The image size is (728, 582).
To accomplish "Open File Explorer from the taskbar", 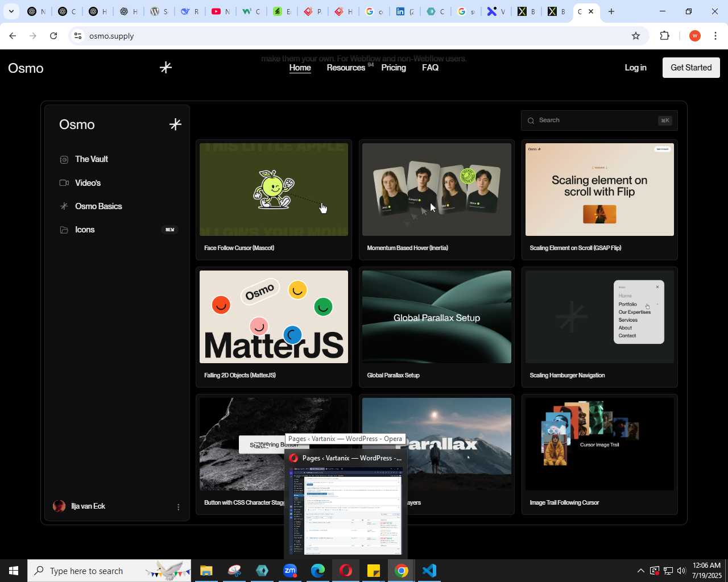I will click(206, 571).
